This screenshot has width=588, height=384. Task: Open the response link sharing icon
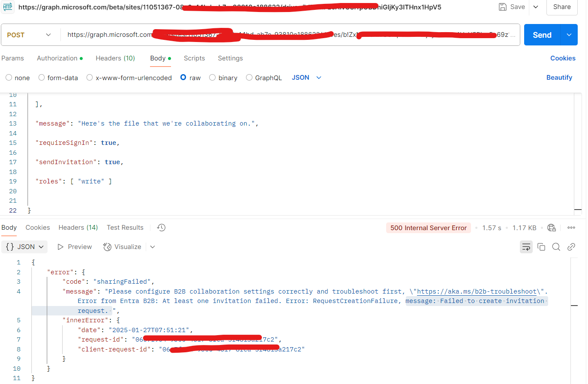(x=571, y=247)
